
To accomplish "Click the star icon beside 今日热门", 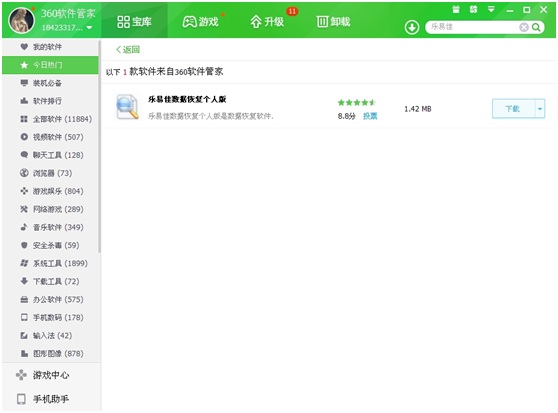I will click(x=24, y=65).
